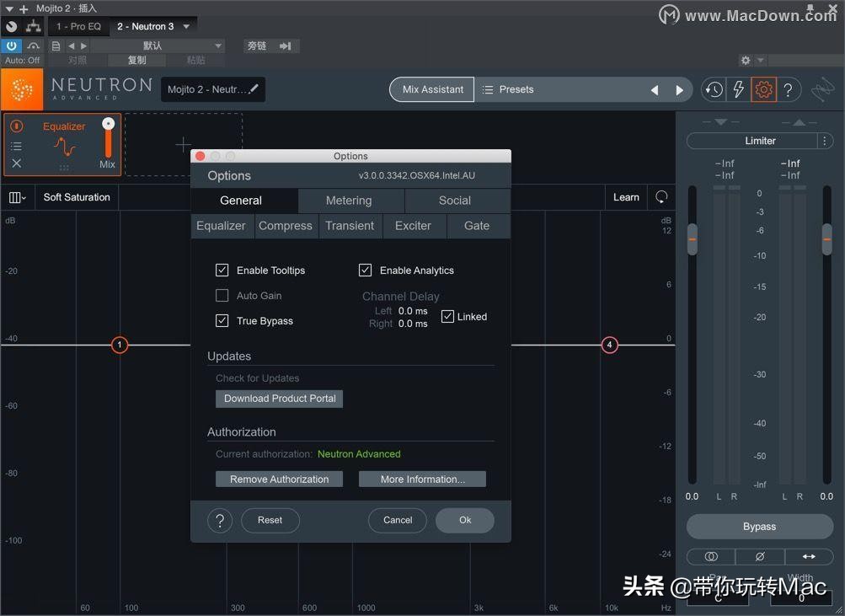Open Neutron's settings gear icon
Screen dimensions: 845x616
click(x=763, y=88)
